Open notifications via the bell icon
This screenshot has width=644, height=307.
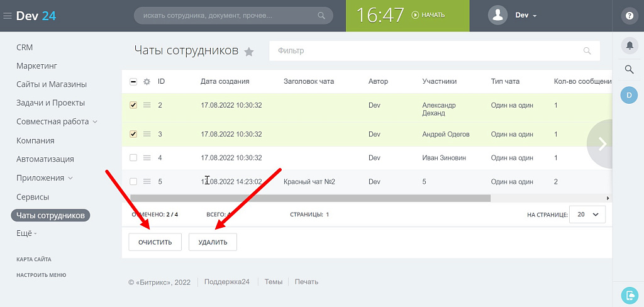(x=629, y=45)
